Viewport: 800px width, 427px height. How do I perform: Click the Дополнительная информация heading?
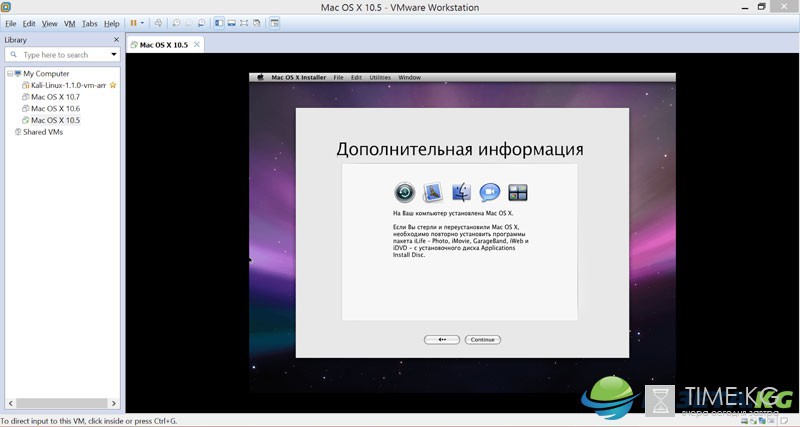(460, 149)
